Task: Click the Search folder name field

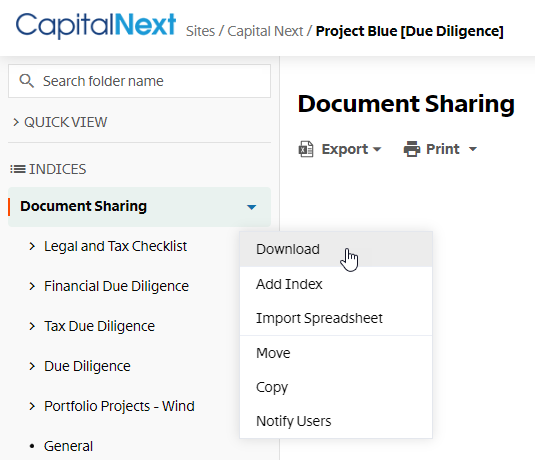Action: click(139, 81)
